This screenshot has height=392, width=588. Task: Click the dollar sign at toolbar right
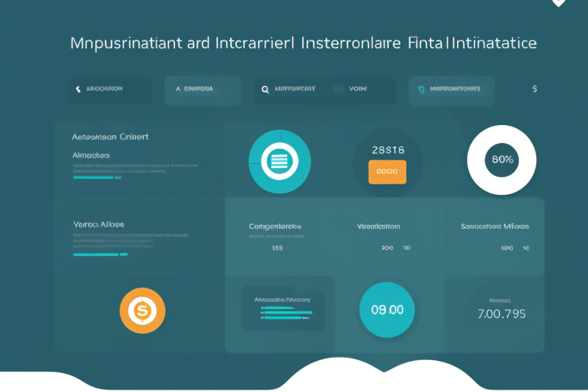coord(535,89)
